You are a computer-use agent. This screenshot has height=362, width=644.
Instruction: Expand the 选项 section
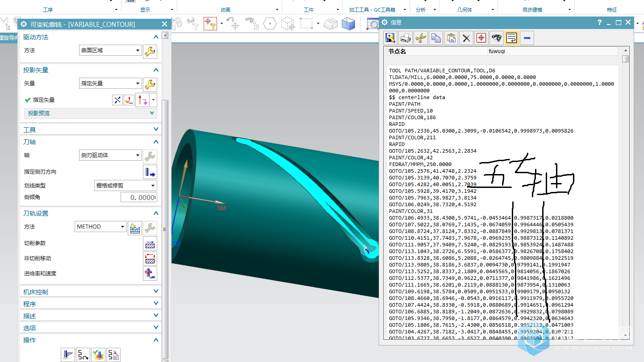pos(156,328)
